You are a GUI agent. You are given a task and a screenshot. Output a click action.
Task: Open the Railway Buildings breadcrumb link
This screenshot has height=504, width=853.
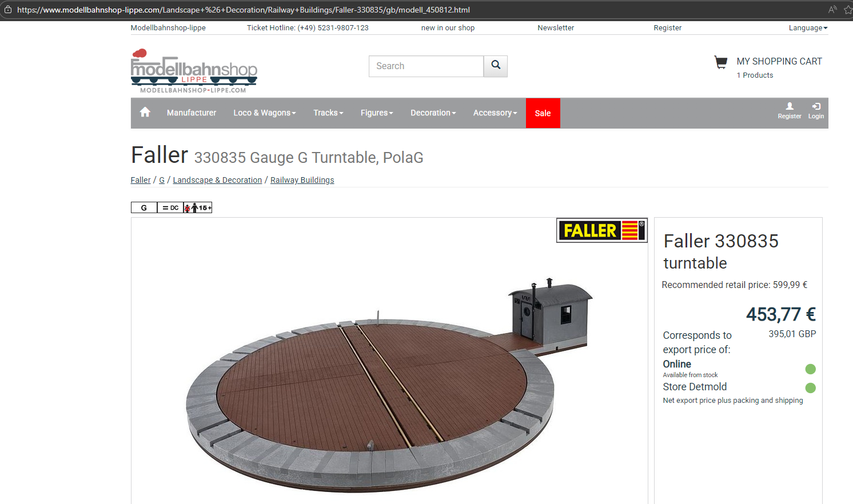[302, 180]
